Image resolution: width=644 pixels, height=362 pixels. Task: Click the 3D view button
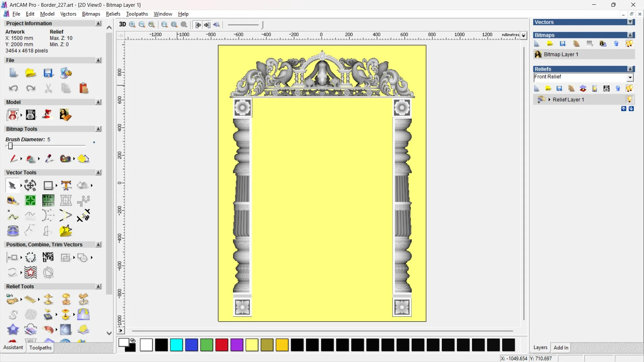tap(122, 24)
